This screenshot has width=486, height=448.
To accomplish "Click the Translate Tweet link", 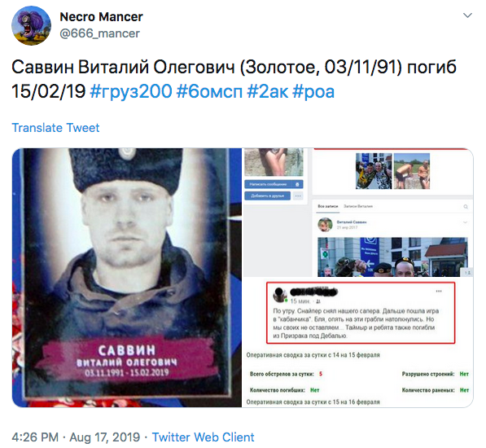I will [x=55, y=128].
